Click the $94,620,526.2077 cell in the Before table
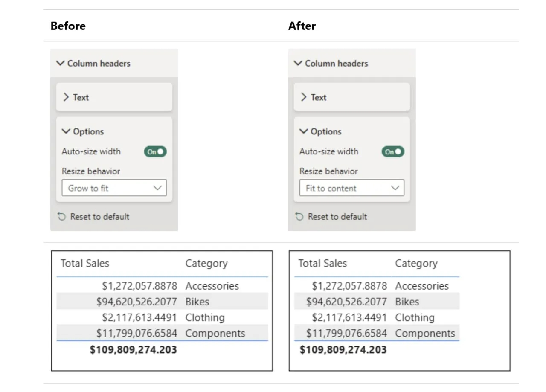This screenshot has width=546, height=392. 136,302
